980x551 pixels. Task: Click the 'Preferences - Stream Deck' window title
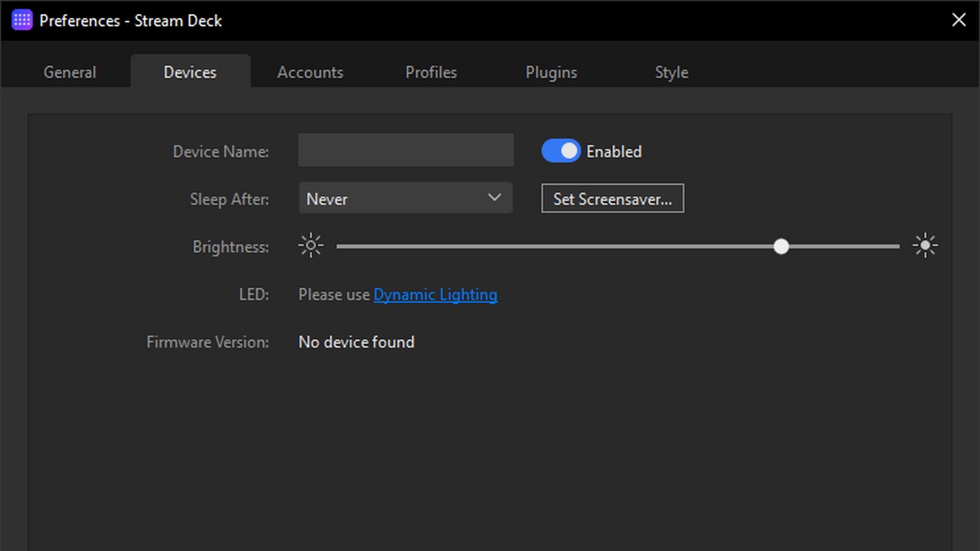click(x=131, y=20)
